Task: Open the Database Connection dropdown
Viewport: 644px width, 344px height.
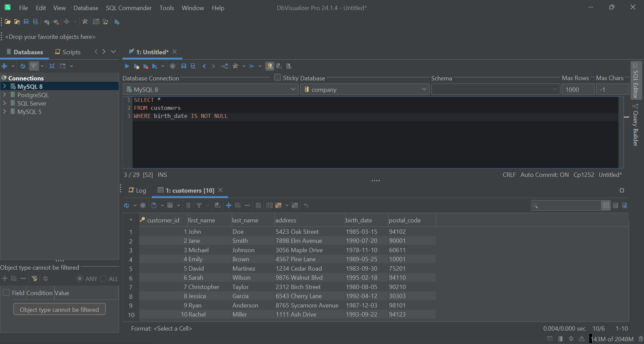Action: [293, 89]
